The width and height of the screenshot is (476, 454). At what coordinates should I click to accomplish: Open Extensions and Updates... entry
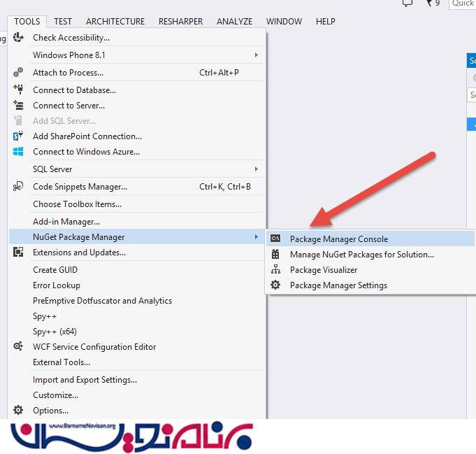click(x=137, y=253)
